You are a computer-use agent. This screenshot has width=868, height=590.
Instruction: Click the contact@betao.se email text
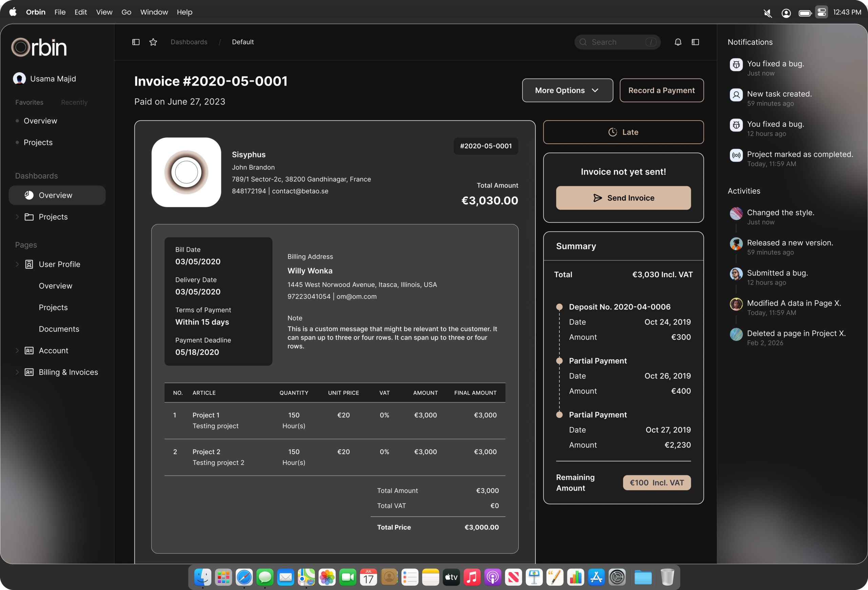coord(300,191)
